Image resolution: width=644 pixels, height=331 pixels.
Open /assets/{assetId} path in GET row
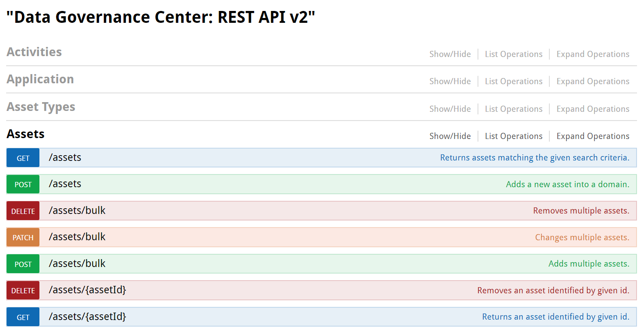tap(87, 317)
